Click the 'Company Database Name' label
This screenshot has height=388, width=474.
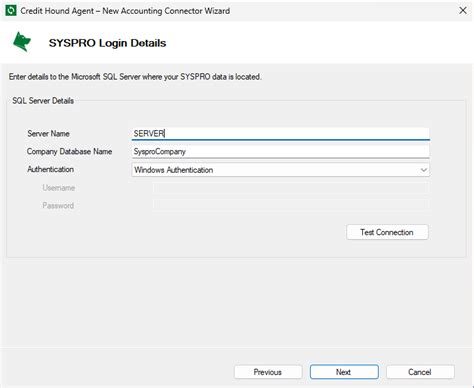[69, 152]
